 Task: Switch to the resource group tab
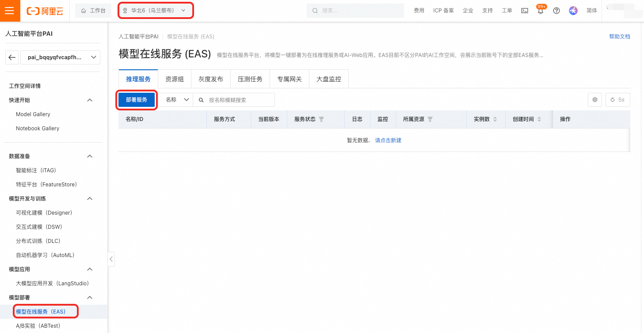[x=175, y=79]
